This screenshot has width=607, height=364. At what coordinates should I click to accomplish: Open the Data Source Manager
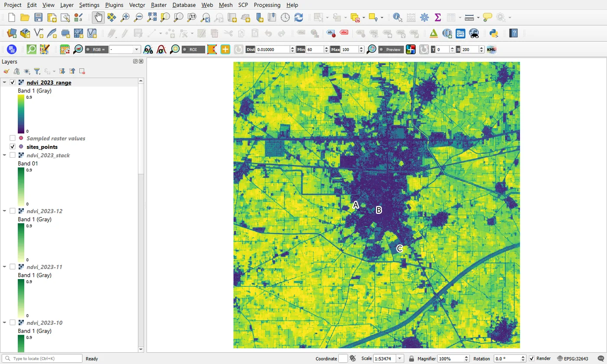[x=12, y=33]
